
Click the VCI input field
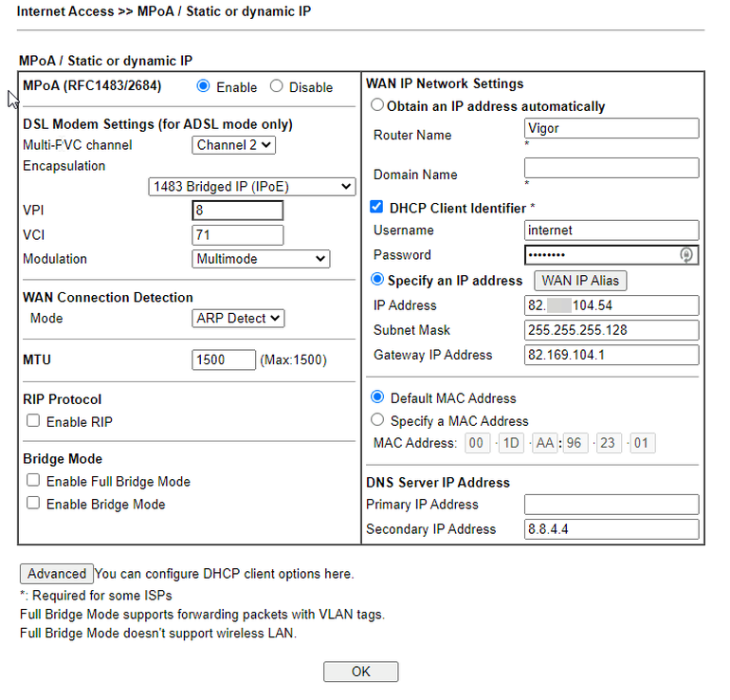pos(237,234)
